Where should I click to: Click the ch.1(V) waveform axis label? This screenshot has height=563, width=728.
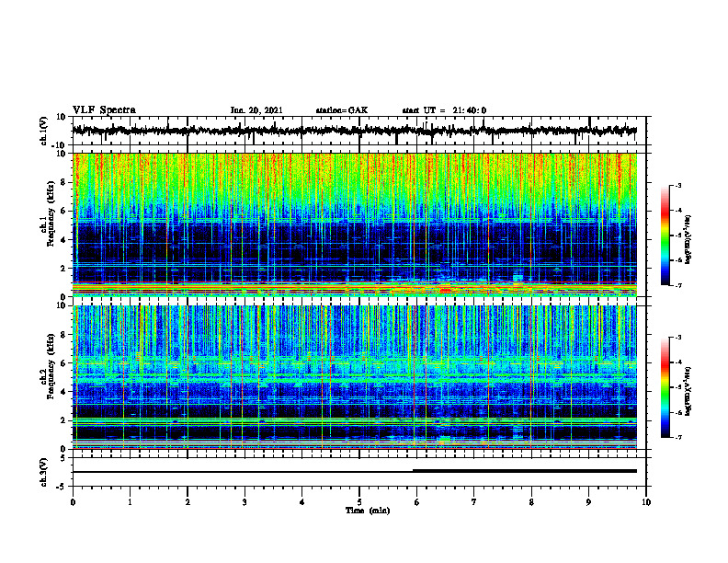pos(44,131)
